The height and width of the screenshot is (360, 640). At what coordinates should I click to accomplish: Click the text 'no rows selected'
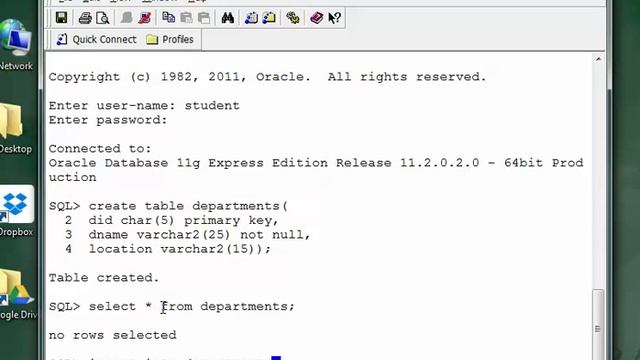pyautogui.click(x=113, y=335)
